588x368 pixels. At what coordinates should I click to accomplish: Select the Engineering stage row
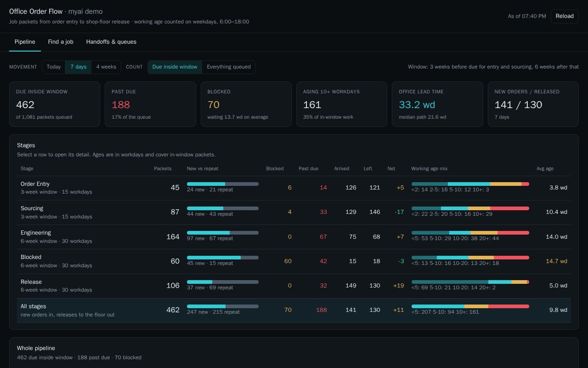[294, 237]
